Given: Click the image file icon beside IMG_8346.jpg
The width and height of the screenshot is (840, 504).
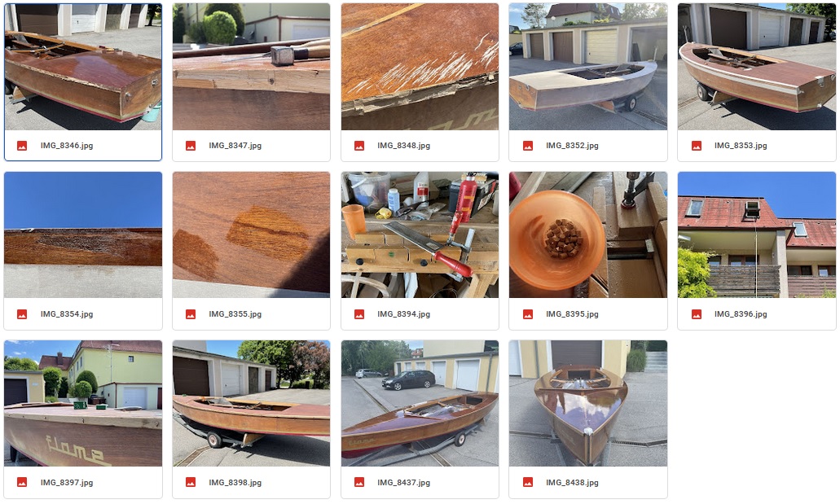Looking at the screenshot, I should [x=22, y=146].
